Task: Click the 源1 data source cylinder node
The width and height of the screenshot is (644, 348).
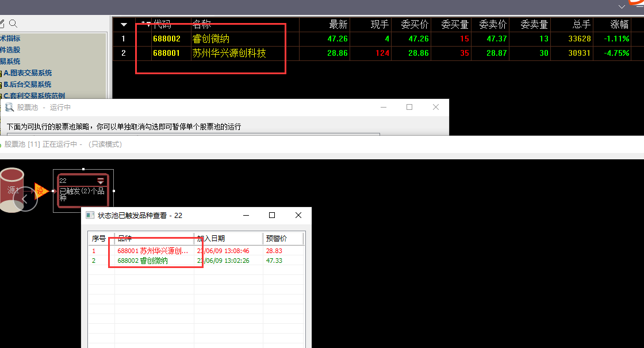Action: [12, 190]
